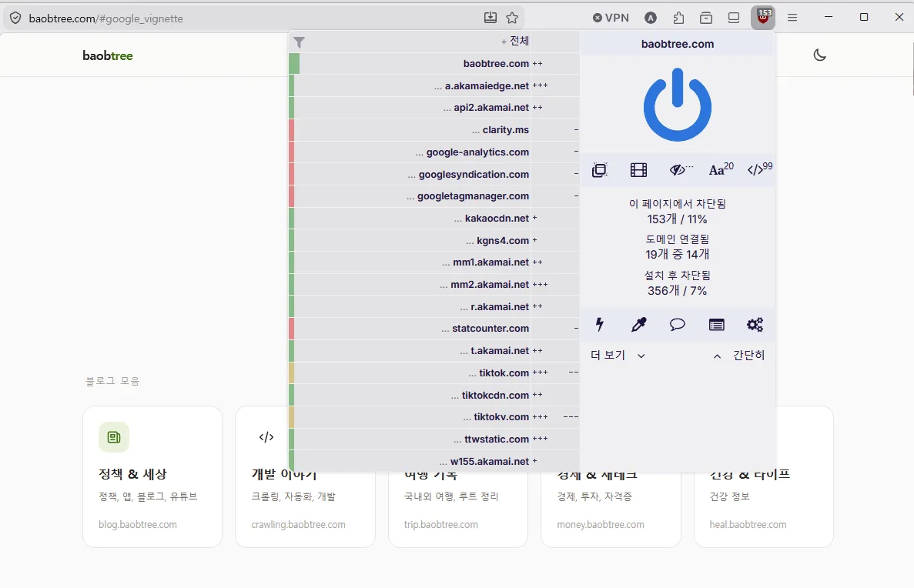
Task: Open uBlock dashboard gears icon
Action: 755,325
